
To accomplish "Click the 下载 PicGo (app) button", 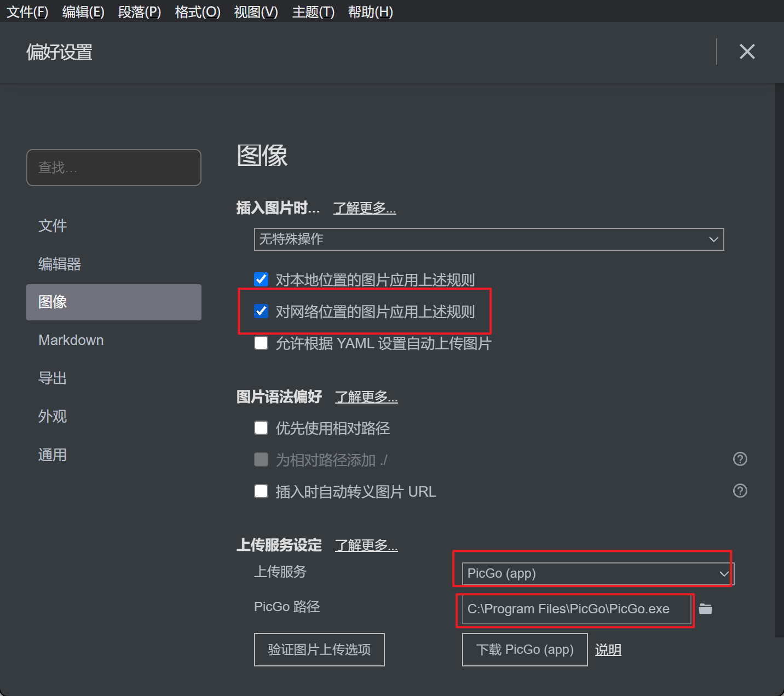I will click(524, 649).
